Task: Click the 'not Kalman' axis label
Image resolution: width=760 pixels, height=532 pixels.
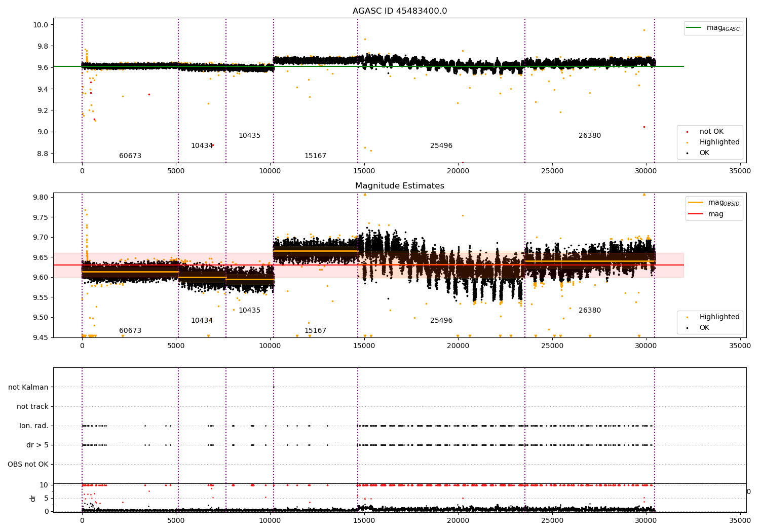Action: point(28,388)
